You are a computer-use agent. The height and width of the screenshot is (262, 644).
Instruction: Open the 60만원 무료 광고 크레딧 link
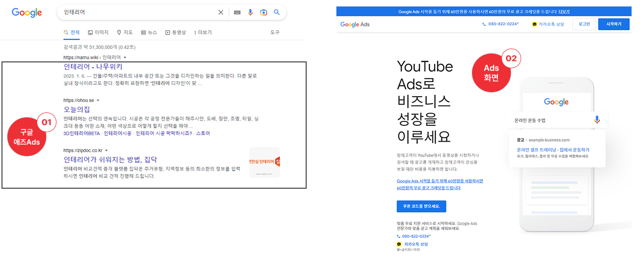[440, 184]
